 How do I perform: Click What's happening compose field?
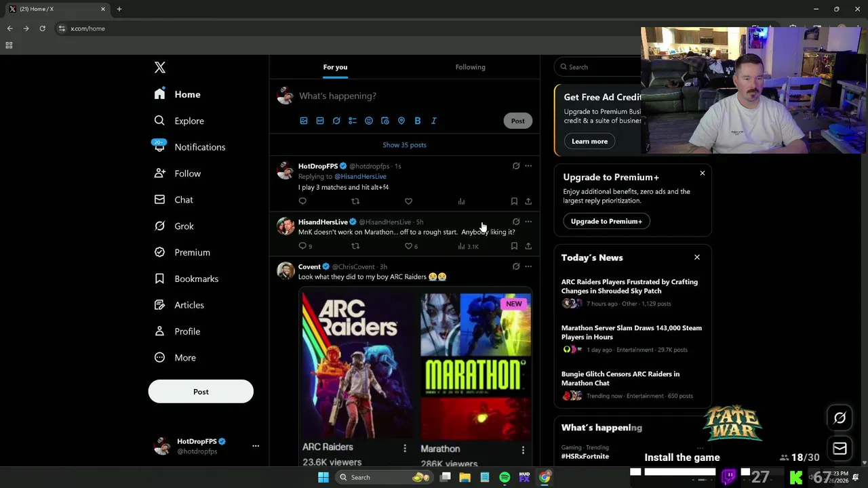(x=414, y=96)
